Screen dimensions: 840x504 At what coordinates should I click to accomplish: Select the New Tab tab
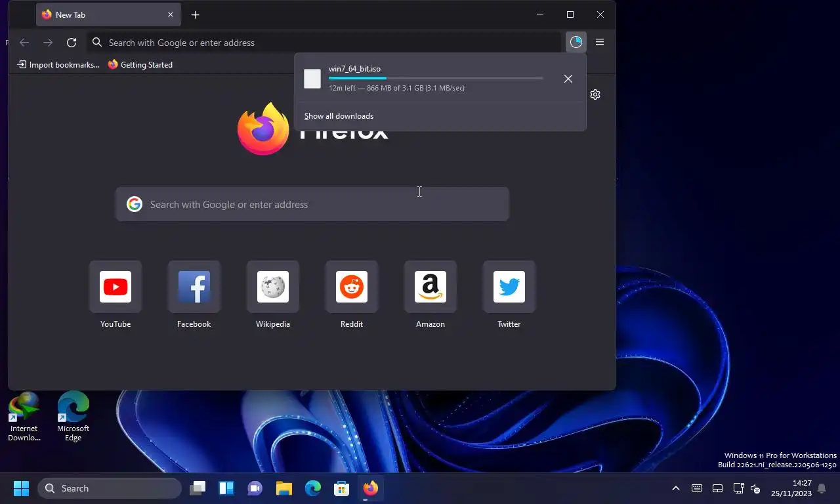[x=108, y=14]
